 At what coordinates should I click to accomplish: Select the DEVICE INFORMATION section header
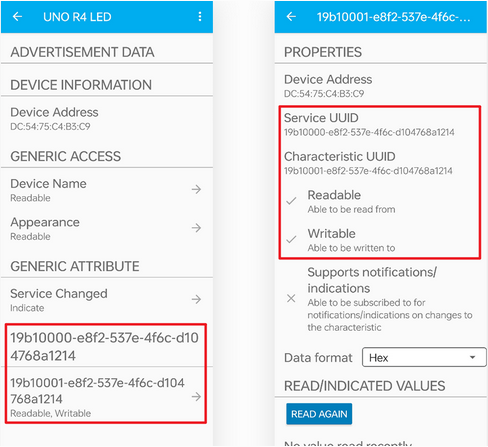(81, 85)
